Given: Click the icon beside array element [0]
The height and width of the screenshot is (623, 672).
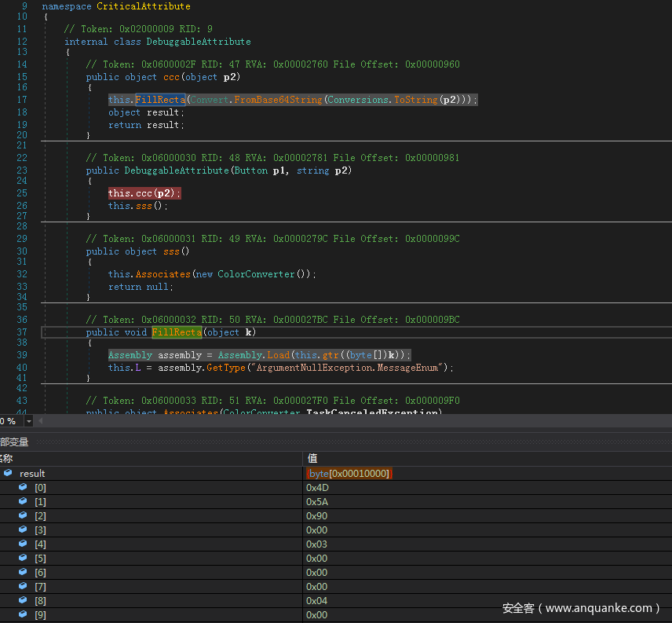Looking at the screenshot, I should click(23, 487).
